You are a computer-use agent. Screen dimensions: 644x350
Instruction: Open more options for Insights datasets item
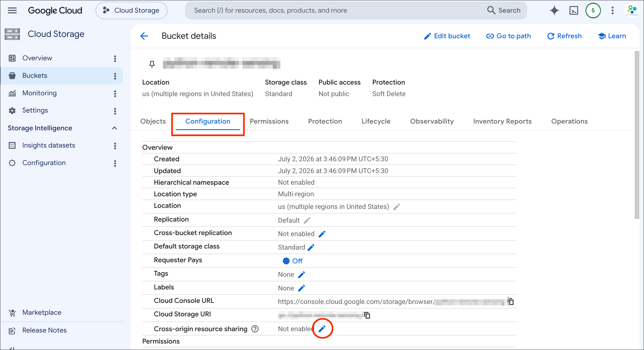coord(115,146)
